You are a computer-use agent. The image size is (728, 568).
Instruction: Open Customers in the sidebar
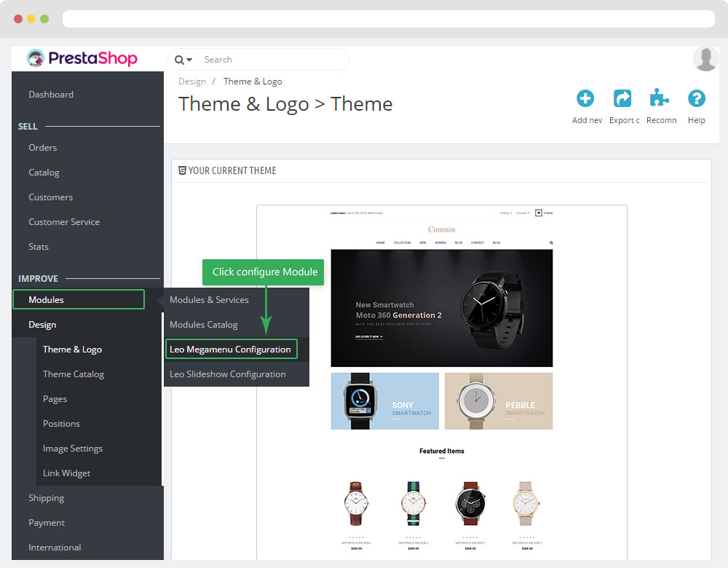click(51, 197)
